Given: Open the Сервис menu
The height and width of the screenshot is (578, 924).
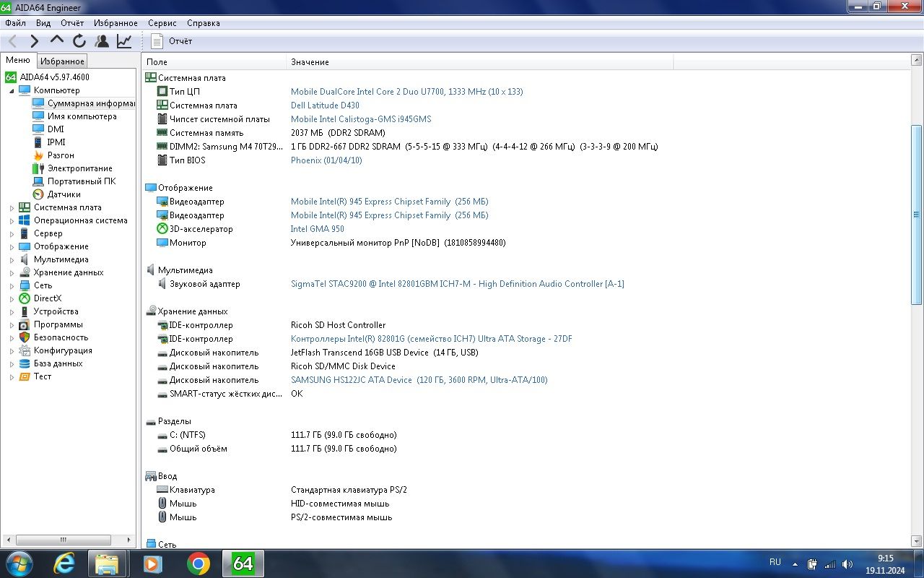Looking at the screenshot, I should pyautogui.click(x=162, y=23).
